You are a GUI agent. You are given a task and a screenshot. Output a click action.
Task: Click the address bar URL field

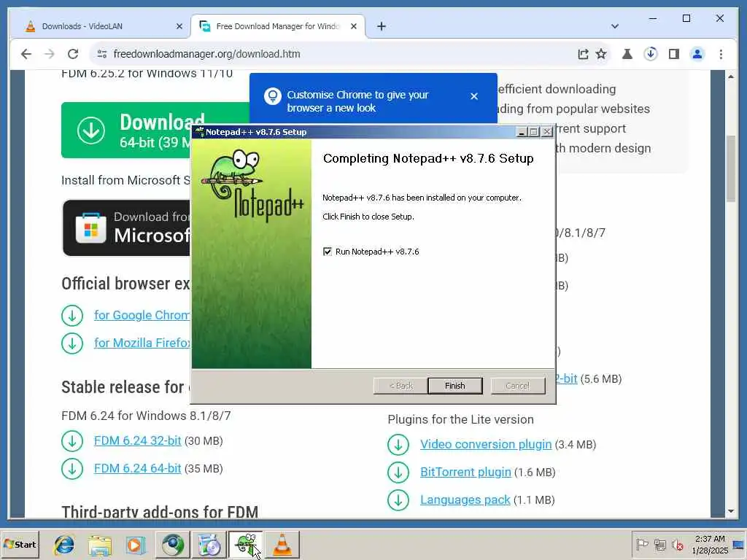pyautogui.click(x=333, y=54)
